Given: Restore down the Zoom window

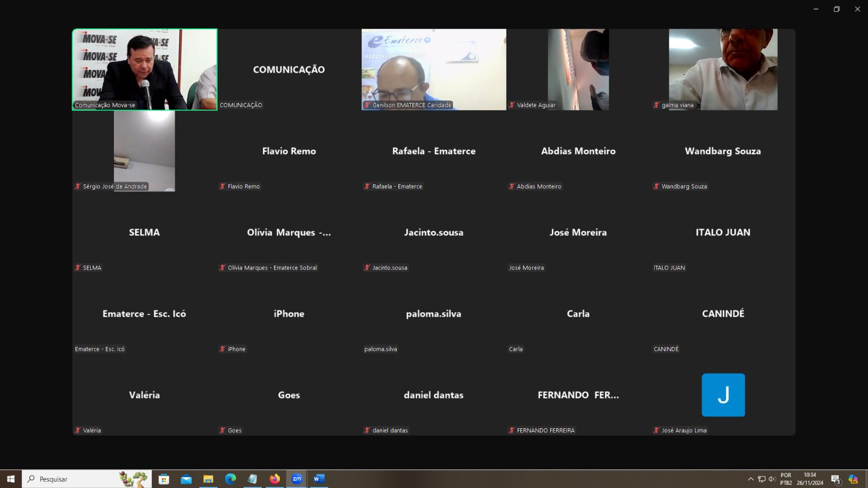Looking at the screenshot, I should (837, 9).
